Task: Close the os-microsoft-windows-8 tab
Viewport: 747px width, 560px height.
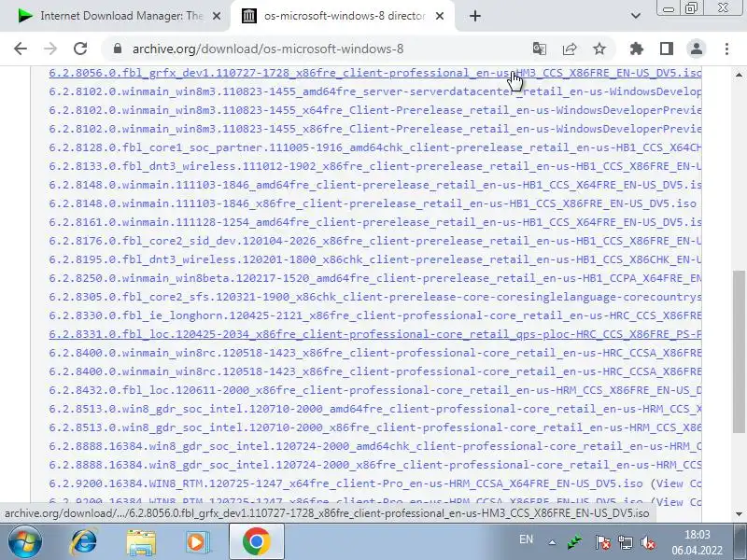Action: coord(440,16)
